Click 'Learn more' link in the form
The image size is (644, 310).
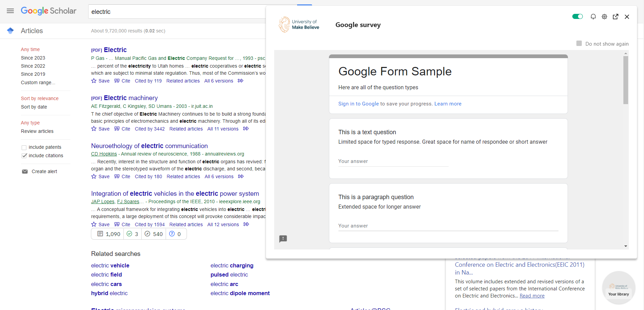(x=448, y=104)
